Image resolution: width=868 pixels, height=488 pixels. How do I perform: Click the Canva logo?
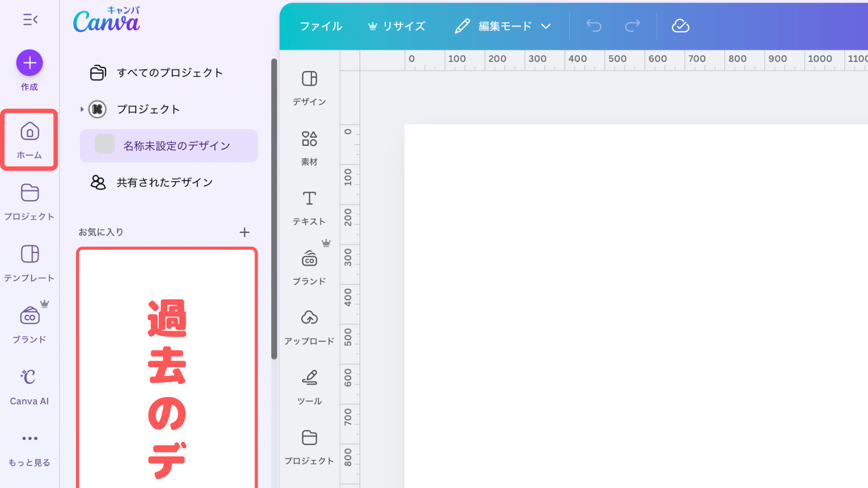pos(107,20)
